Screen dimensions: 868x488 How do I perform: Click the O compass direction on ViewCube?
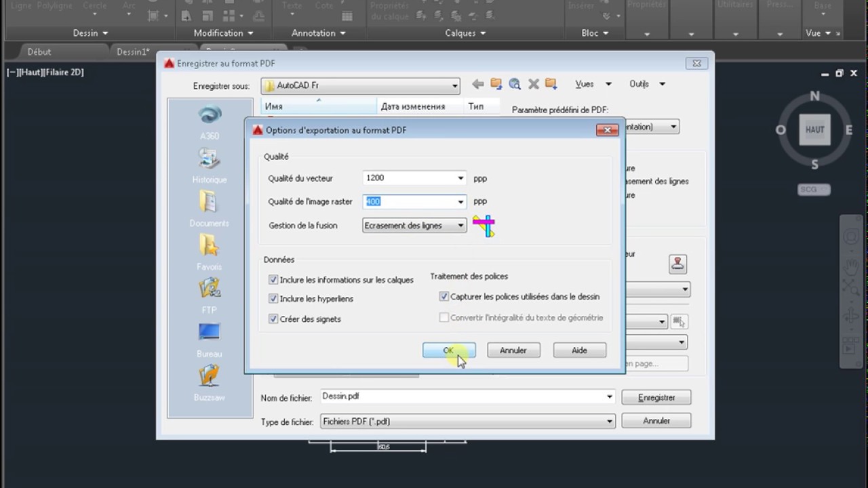(781, 129)
